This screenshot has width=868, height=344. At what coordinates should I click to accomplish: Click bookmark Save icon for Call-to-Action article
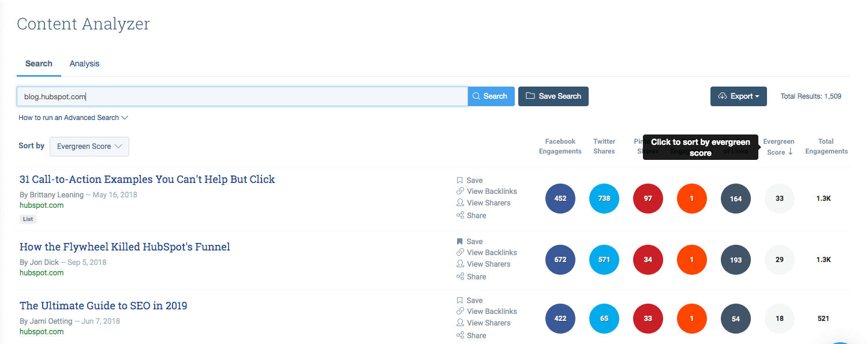tap(460, 180)
